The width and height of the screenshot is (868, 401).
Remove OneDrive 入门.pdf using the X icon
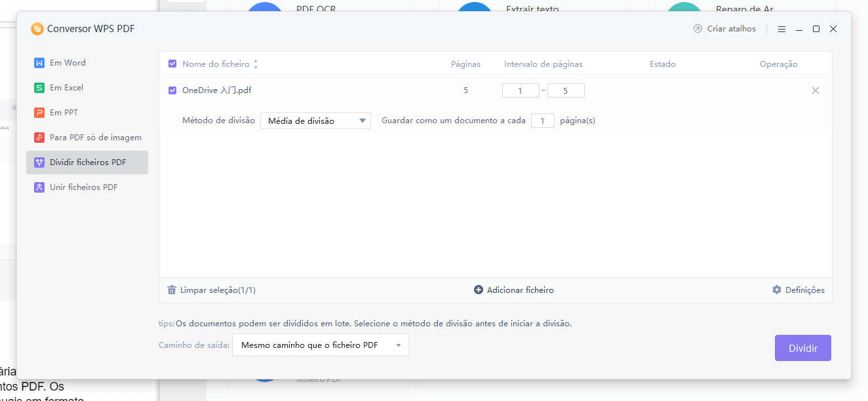pyautogui.click(x=815, y=90)
